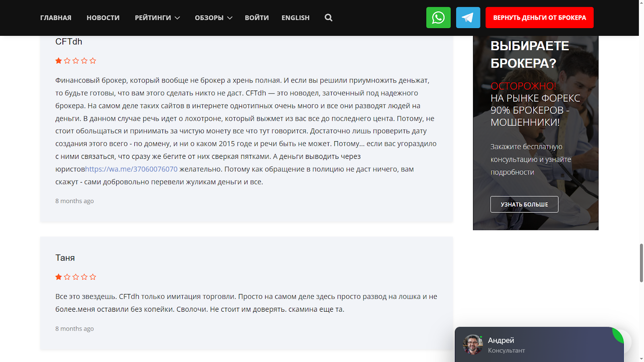
Task: Click the УЗНАТЬ БОЛЬШЕ button
Action: point(524,204)
